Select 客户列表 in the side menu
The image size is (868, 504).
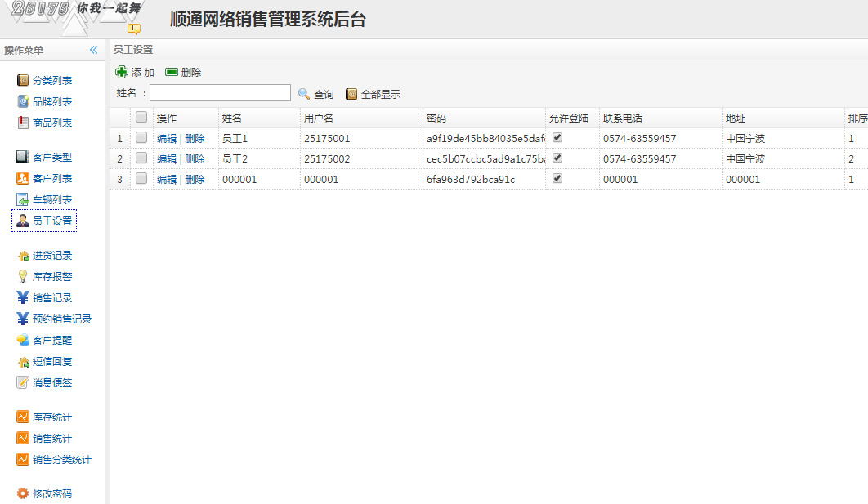coord(52,178)
